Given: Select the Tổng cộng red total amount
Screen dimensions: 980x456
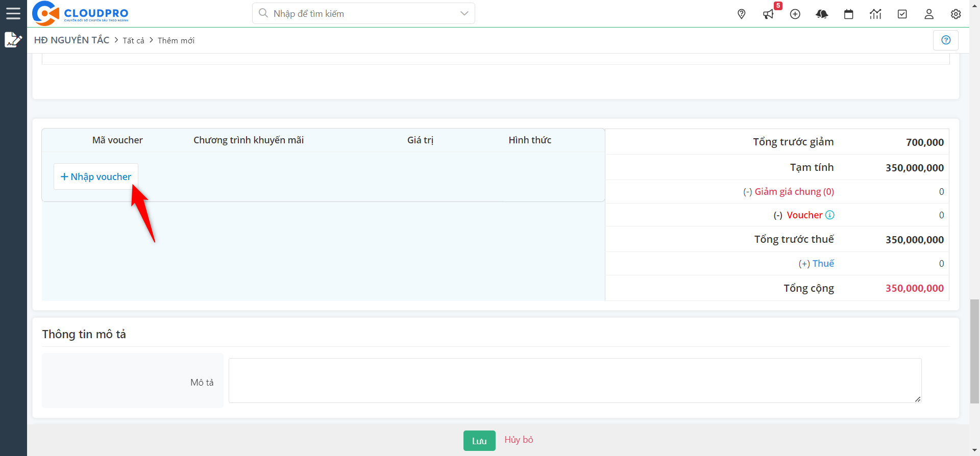Looking at the screenshot, I should (915, 288).
